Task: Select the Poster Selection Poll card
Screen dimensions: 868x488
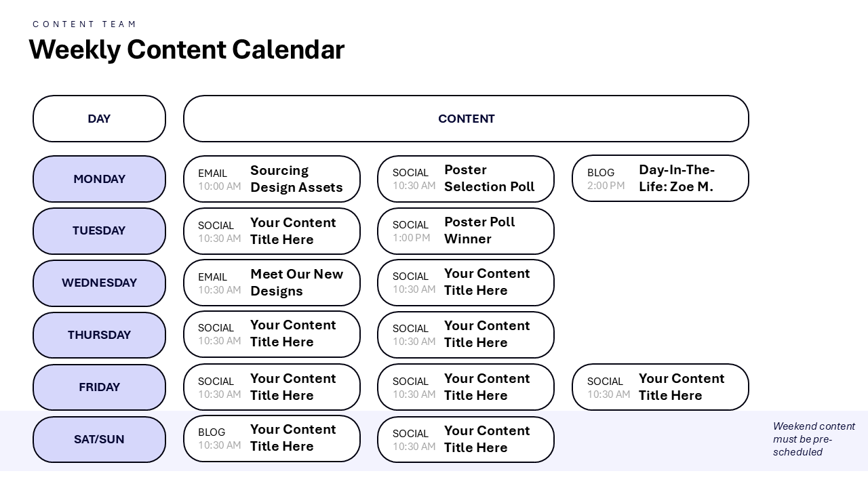Action: point(465,179)
